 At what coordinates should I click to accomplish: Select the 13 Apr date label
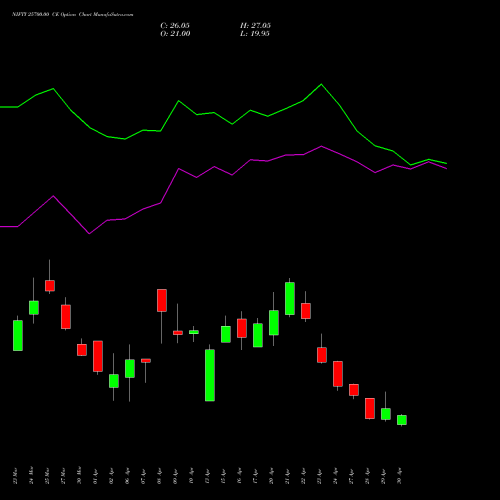point(207,476)
